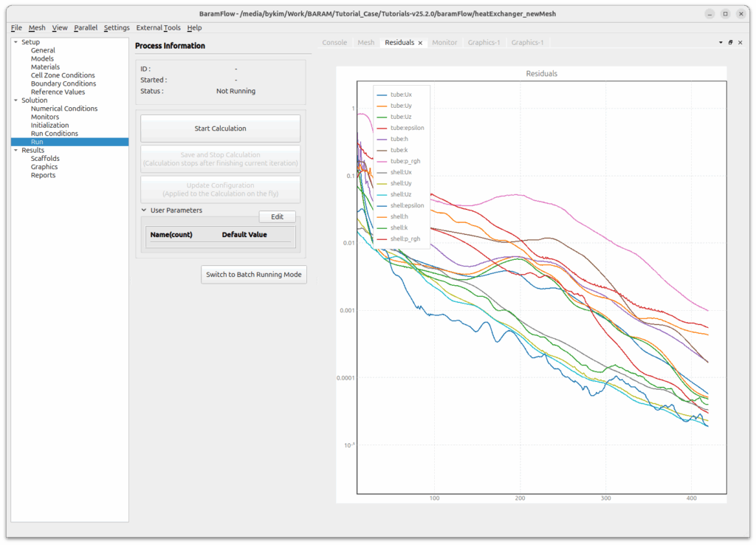This screenshot has height=545, width=756.
Task: Switch to the Console tab
Action: pos(334,42)
